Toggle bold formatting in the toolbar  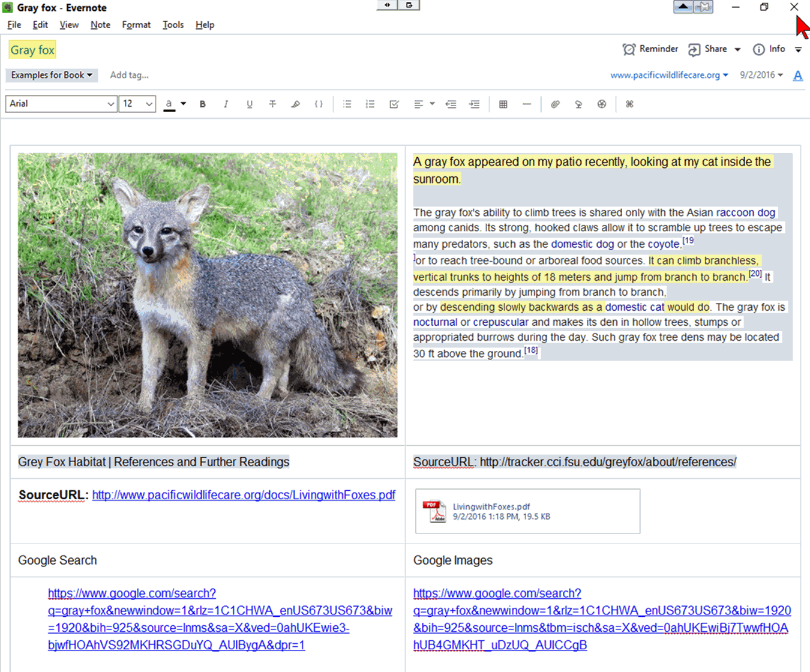click(x=203, y=104)
